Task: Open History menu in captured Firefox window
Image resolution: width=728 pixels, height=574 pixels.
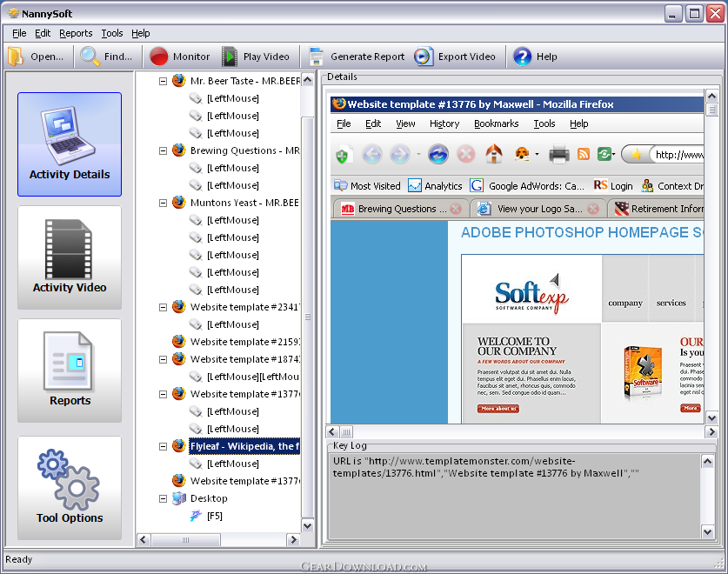Action: (444, 123)
